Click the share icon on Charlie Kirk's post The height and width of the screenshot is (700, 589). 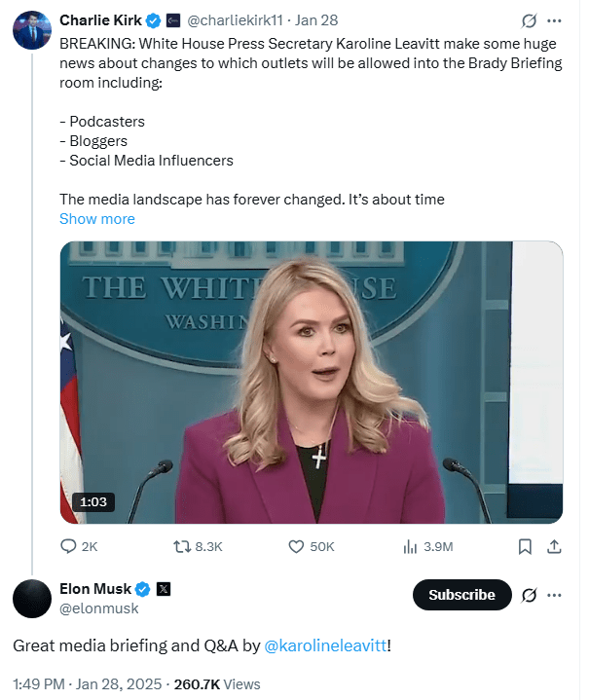tap(554, 546)
